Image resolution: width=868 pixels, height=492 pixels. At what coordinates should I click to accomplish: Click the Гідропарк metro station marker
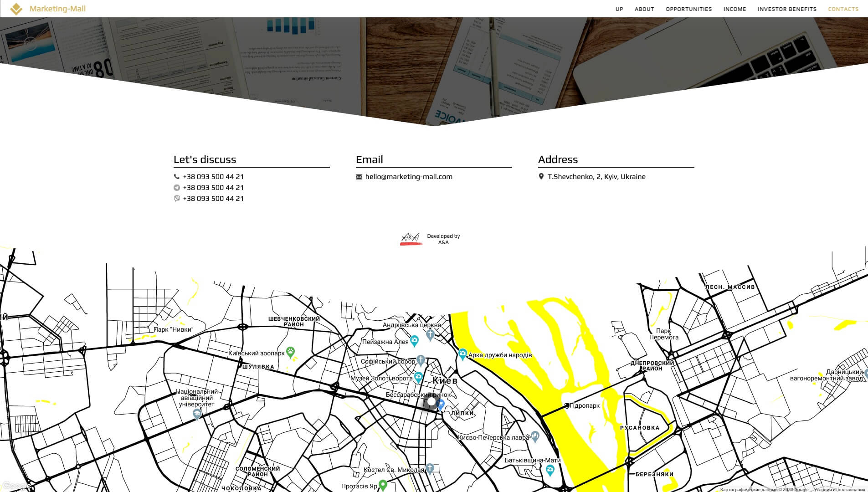click(567, 405)
